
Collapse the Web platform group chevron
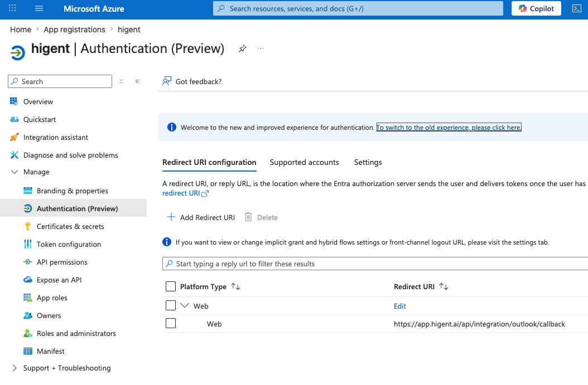point(185,305)
